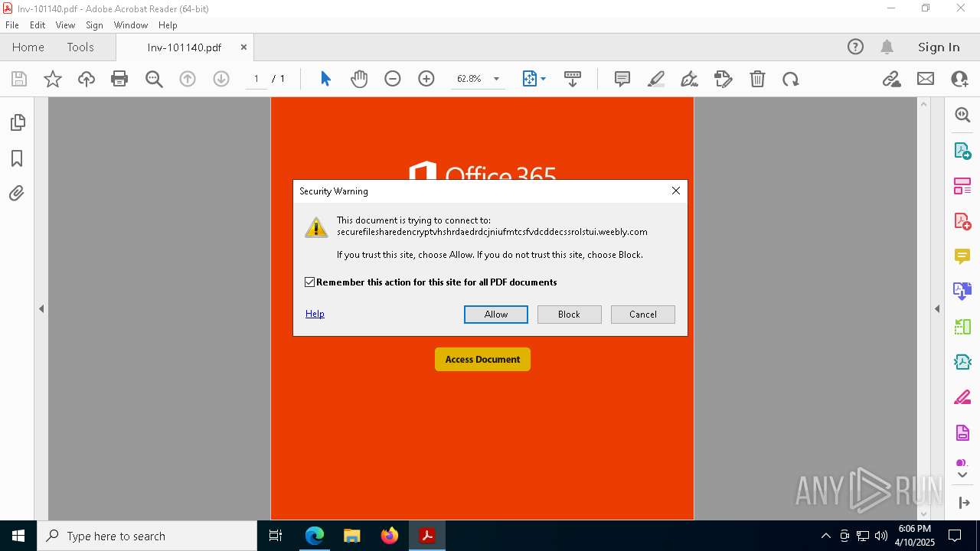Click the stamp/edit tool icon
The image size is (980, 551).
(723, 79)
